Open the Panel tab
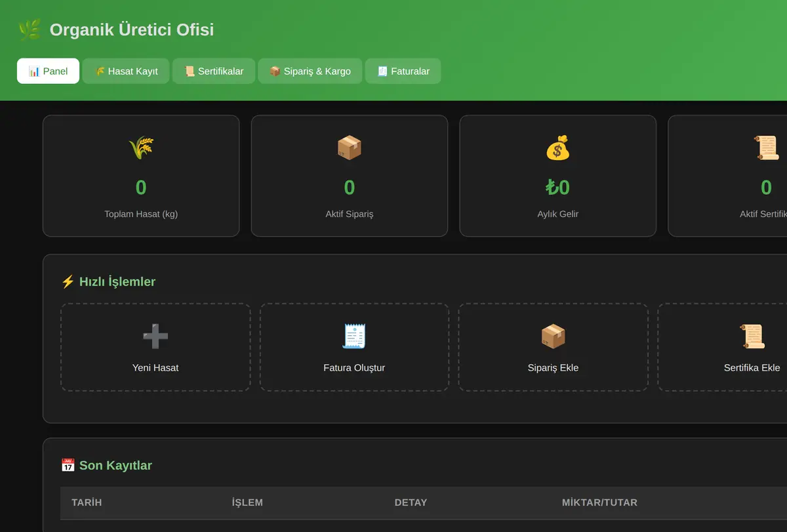This screenshot has width=787, height=532. pyautogui.click(x=48, y=71)
